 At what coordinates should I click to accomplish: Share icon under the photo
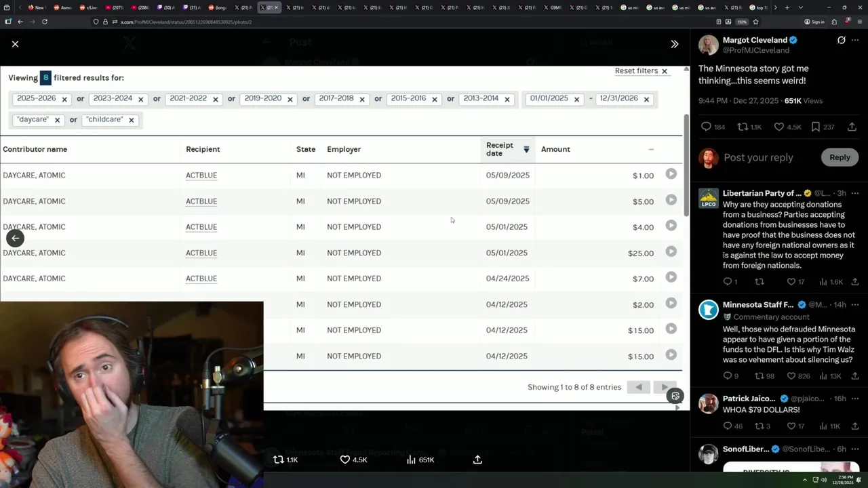(477, 460)
